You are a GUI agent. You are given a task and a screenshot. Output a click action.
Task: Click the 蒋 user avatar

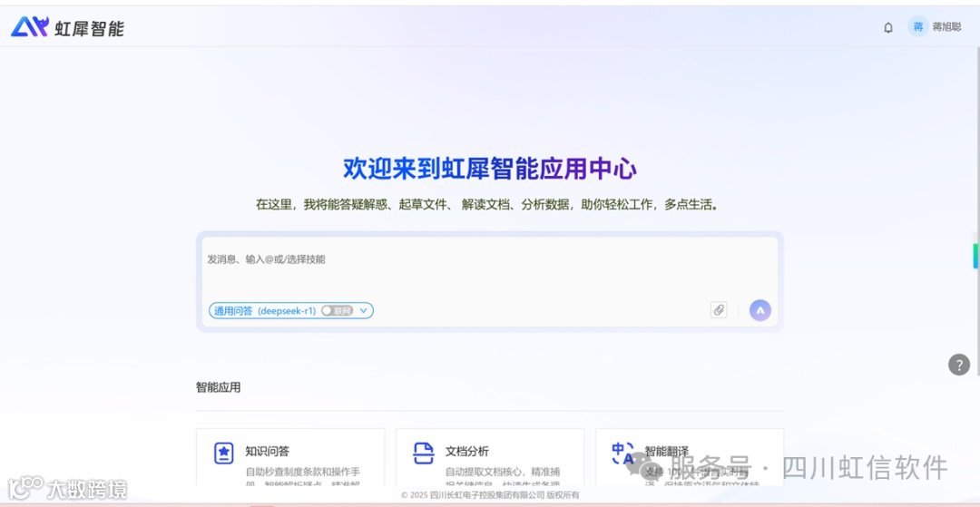click(x=918, y=27)
